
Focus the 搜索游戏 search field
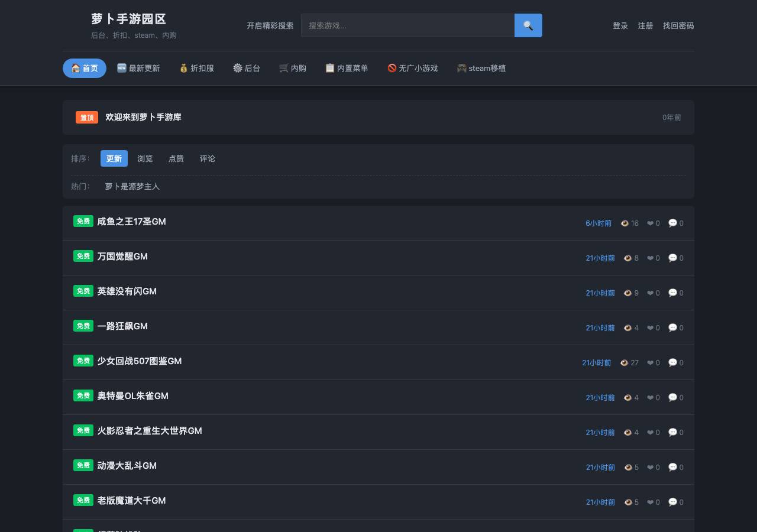click(x=407, y=25)
